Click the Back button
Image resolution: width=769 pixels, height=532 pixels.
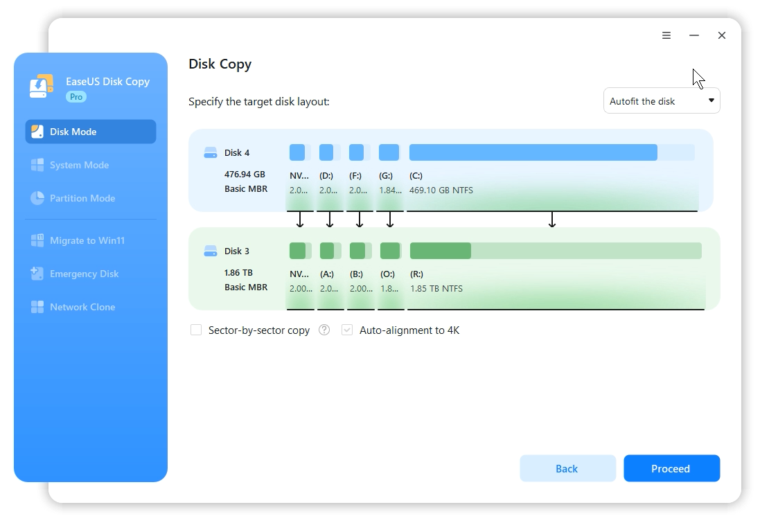[567, 468]
